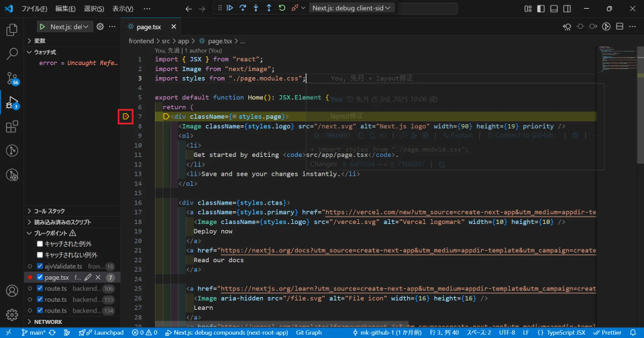Open the Extensions view
The image size is (644, 338).
pos(12,127)
